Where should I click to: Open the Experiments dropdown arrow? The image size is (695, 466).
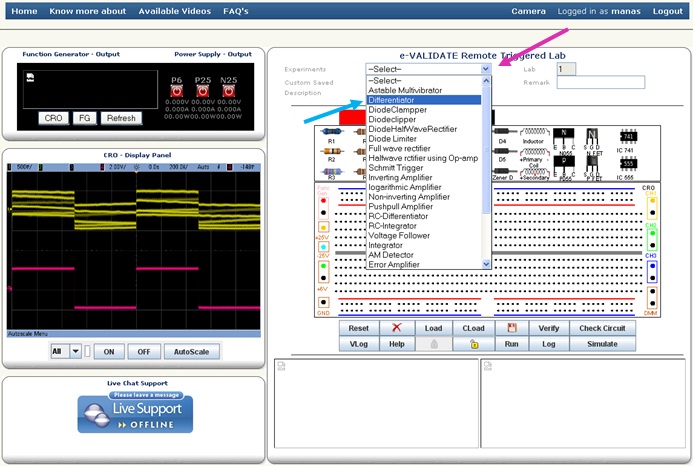pos(486,69)
